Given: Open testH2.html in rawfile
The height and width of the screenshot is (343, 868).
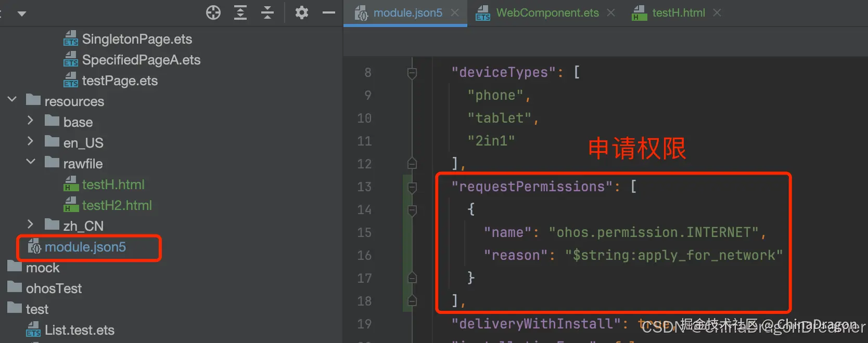Looking at the screenshot, I should [x=117, y=205].
